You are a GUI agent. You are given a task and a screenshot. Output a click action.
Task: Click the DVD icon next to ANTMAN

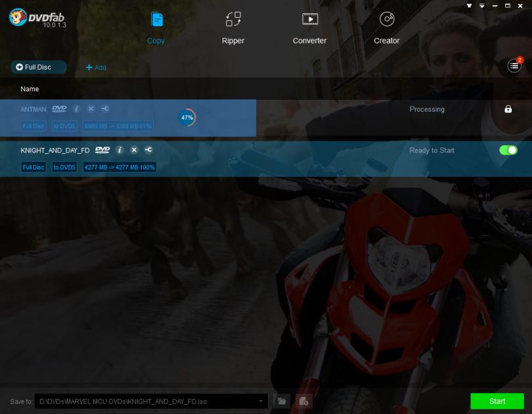[x=59, y=108]
